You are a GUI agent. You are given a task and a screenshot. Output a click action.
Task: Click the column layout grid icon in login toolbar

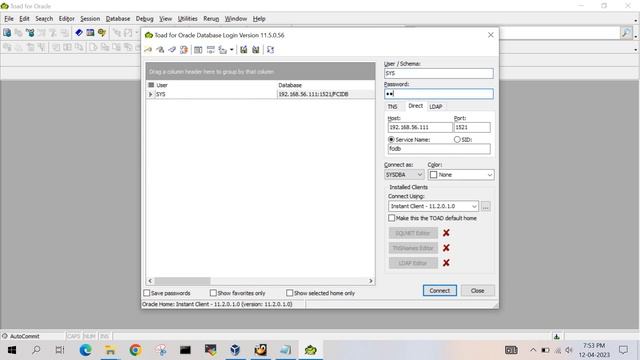click(x=198, y=50)
